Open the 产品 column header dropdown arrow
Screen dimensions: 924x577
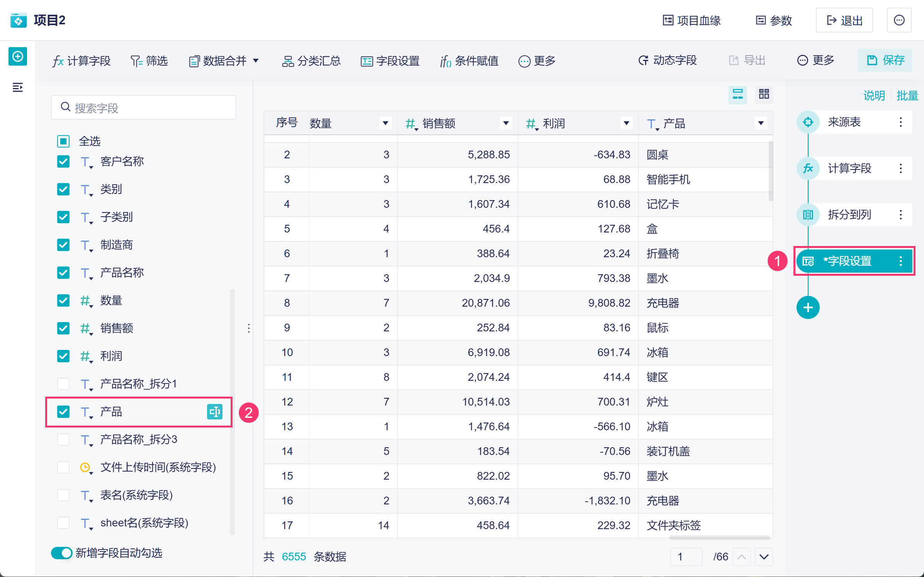[761, 123]
